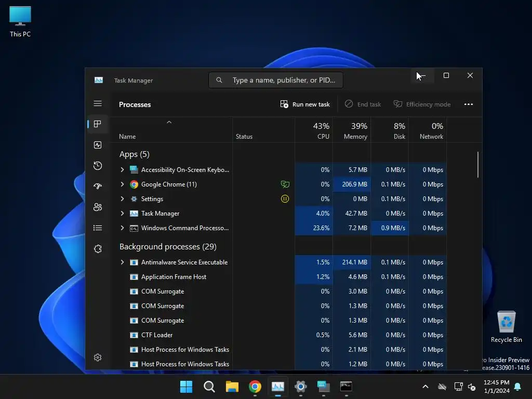Open File Explorer from the taskbar
Screen dimensions: 532x399
click(232, 387)
